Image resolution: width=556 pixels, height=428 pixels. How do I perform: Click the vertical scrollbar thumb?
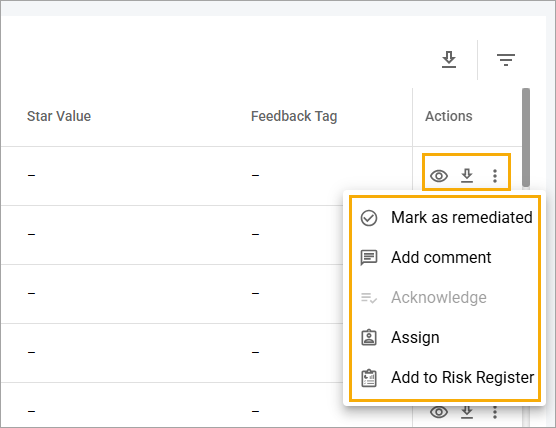coord(526,138)
